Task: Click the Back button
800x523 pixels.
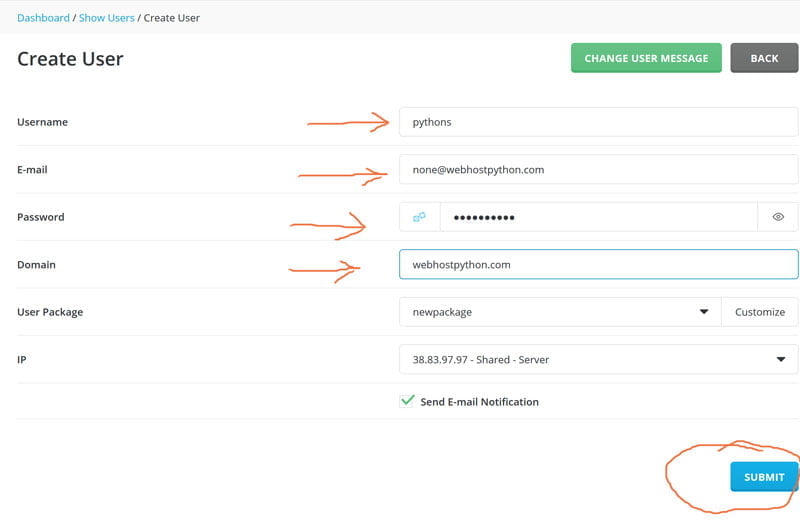Action: 764,58
